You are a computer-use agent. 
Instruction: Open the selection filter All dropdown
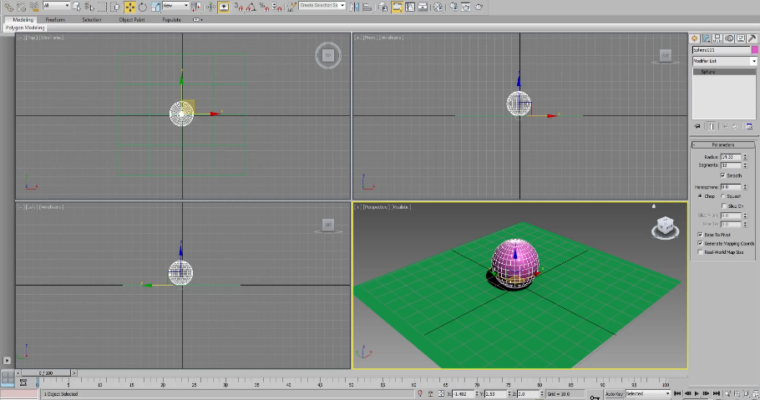pos(56,5)
